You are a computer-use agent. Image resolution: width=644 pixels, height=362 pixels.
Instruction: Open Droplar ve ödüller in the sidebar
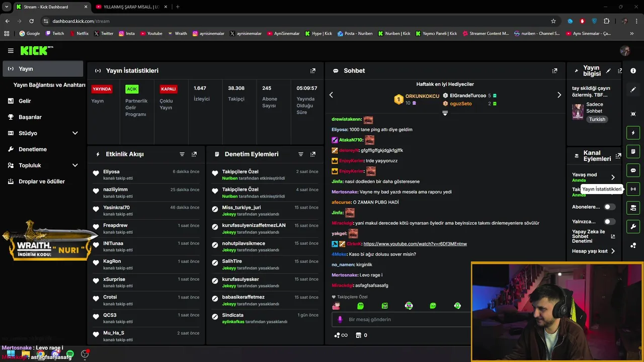pyautogui.click(x=43, y=182)
